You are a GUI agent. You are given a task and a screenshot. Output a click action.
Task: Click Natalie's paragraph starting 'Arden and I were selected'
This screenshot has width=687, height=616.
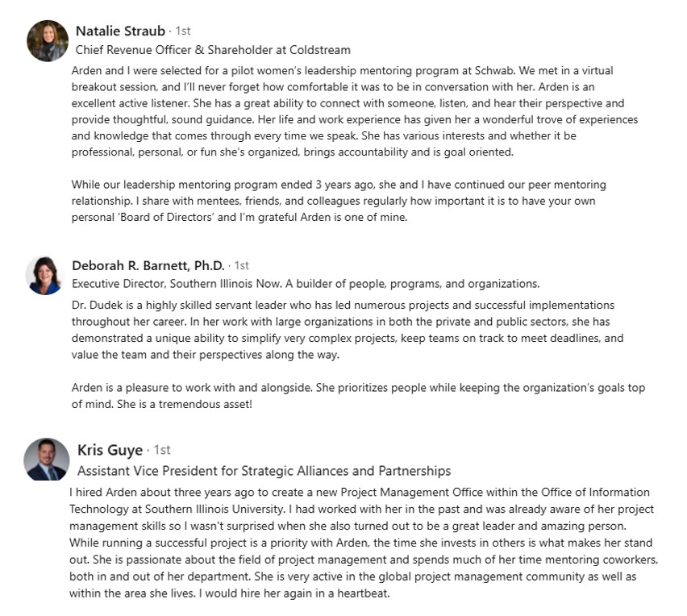[x=355, y=111]
